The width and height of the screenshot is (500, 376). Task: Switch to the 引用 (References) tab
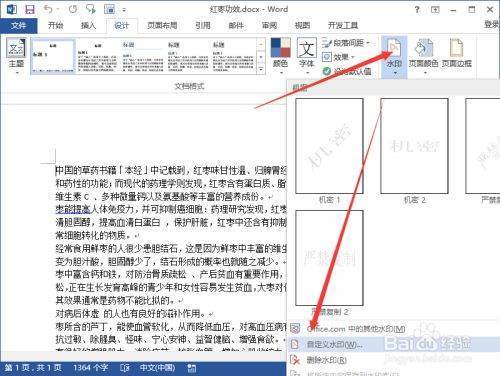(203, 26)
